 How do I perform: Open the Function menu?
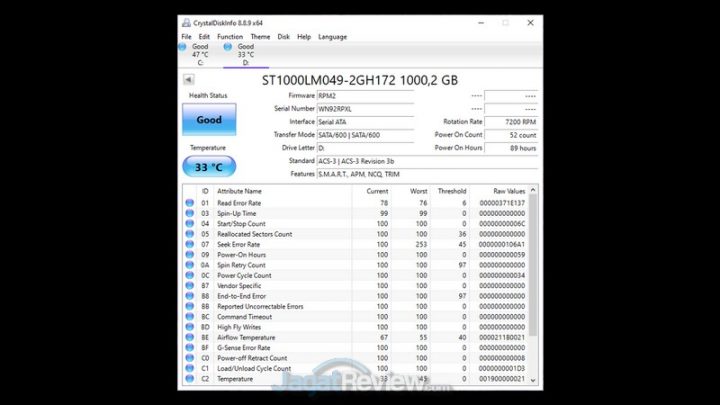(230, 37)
